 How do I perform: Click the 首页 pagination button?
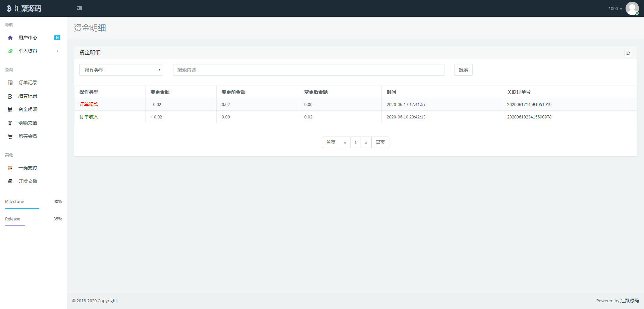(331, 142)
